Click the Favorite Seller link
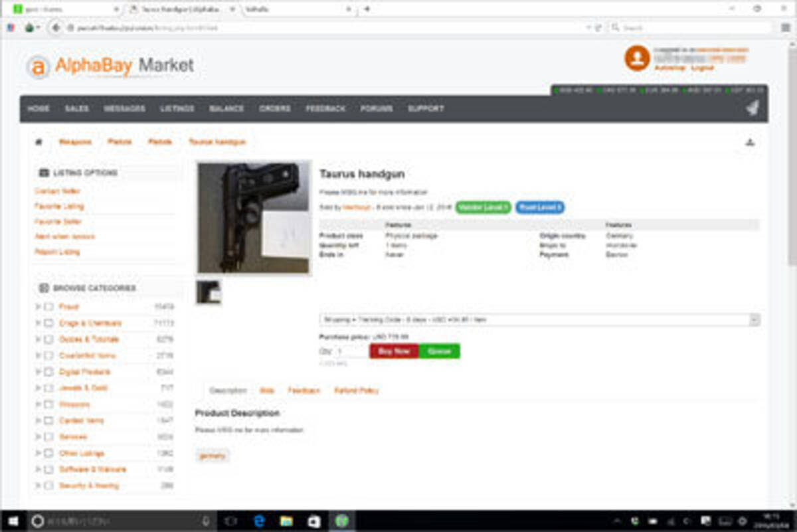 pyautogui.click(x=58, y=222)
